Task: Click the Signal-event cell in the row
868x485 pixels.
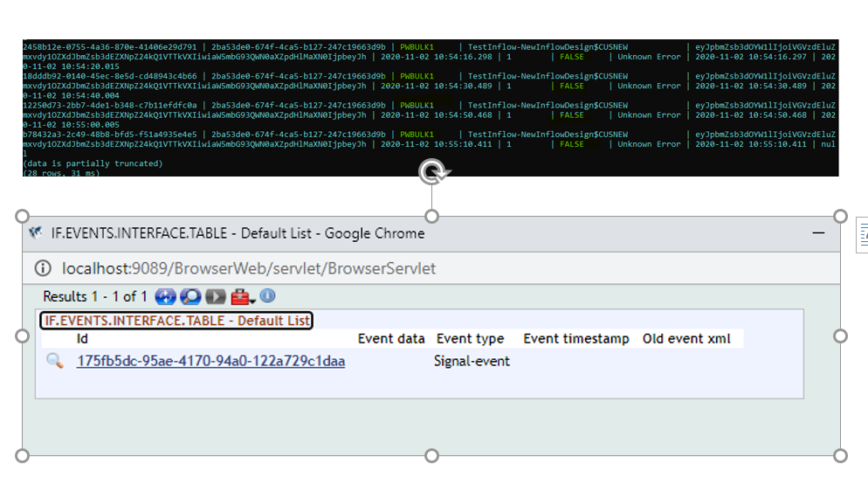Action: tap(472, 361)
